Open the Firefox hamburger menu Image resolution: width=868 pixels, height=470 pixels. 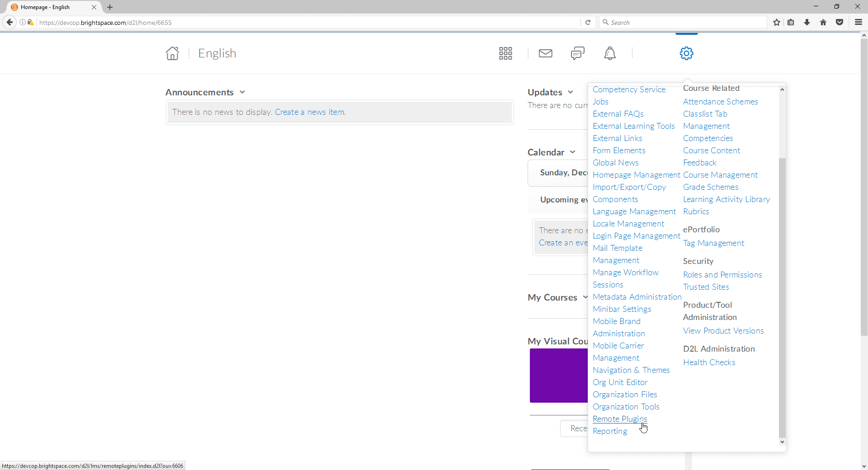click(858, 22)
